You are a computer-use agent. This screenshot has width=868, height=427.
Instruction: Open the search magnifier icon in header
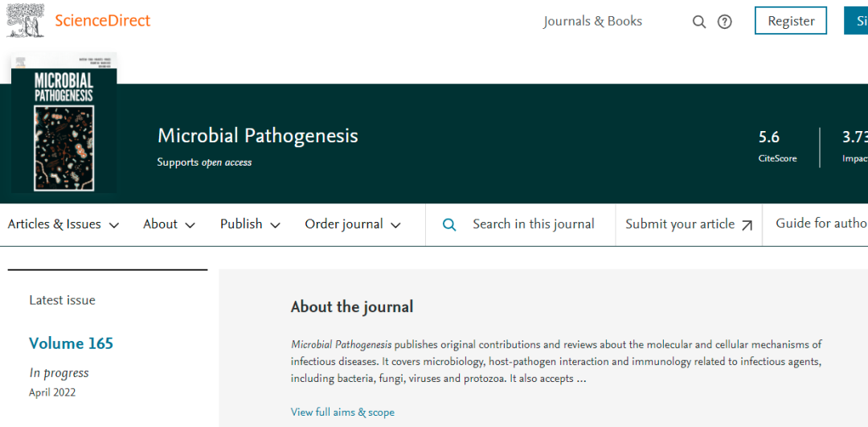(x=699, y=22)
